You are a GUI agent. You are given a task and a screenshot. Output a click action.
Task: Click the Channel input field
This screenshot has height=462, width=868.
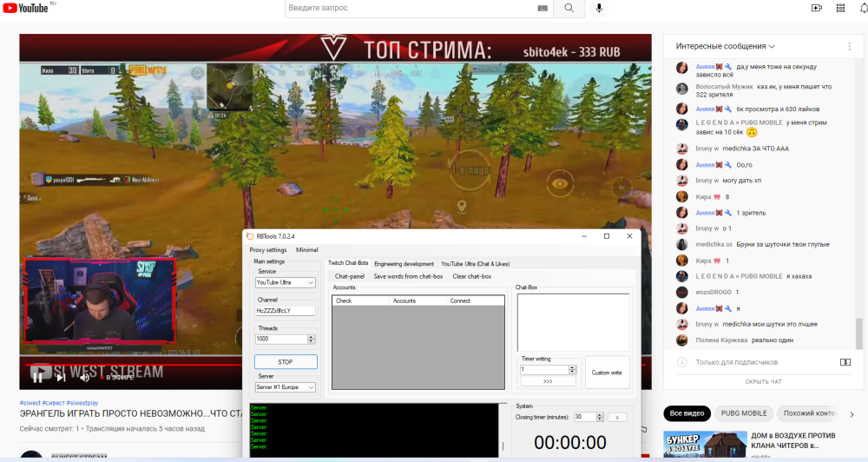[x=285, y=310]
